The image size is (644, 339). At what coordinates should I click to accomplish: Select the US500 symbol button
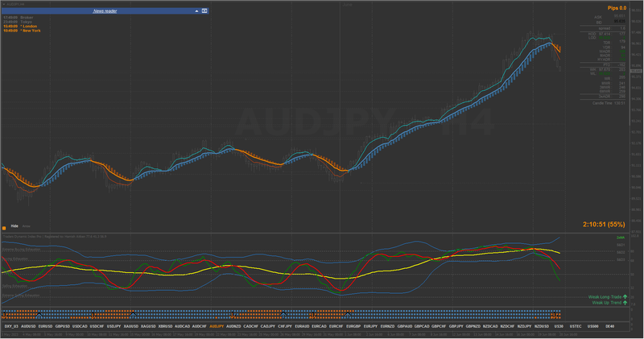click(592, 326)
